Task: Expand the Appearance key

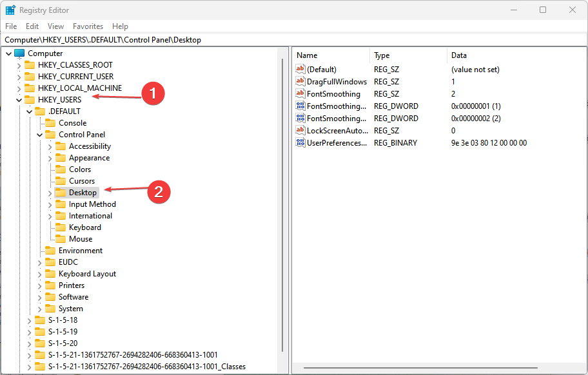Action: coord(50,159)
